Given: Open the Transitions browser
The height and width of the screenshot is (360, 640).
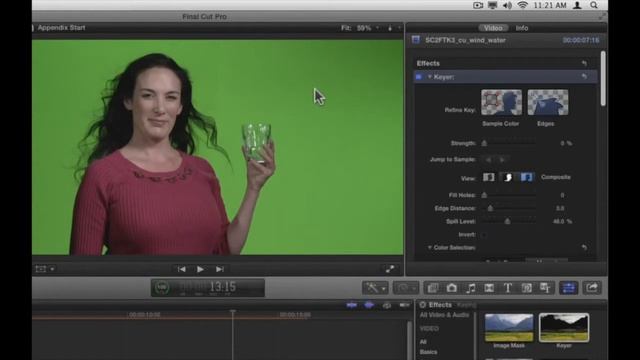Looking at the screenshot, I should tap(489, 288).
